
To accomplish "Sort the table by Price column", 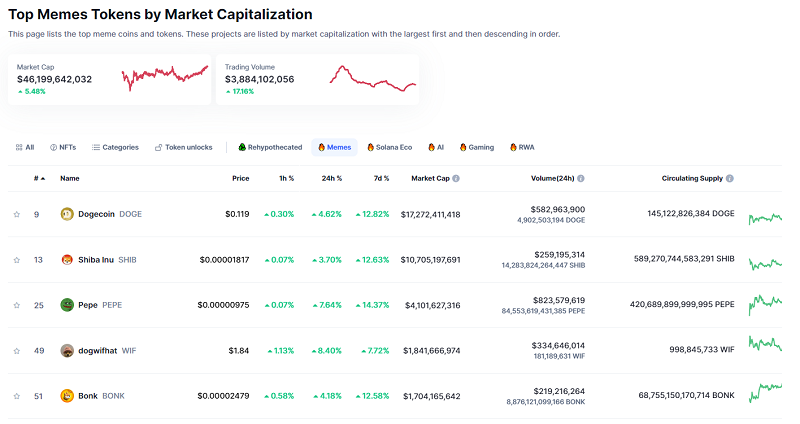I will click(x=240, y=179).
